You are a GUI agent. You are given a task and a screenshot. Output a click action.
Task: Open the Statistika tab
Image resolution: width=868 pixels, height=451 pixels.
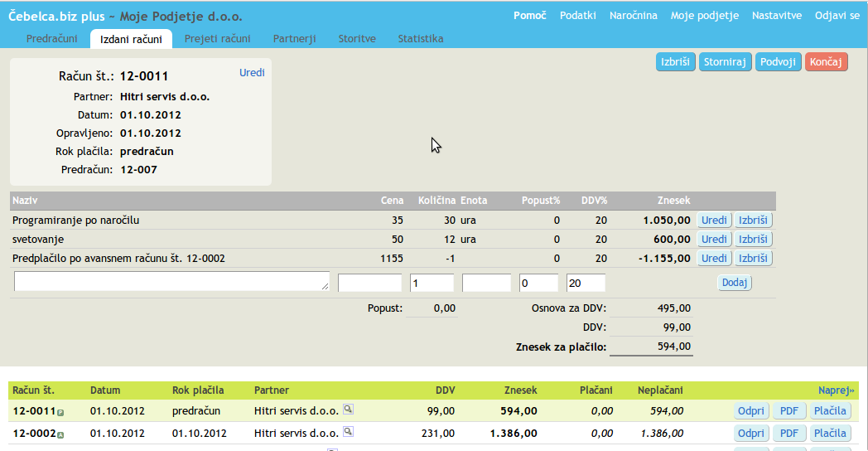point(420,39)
